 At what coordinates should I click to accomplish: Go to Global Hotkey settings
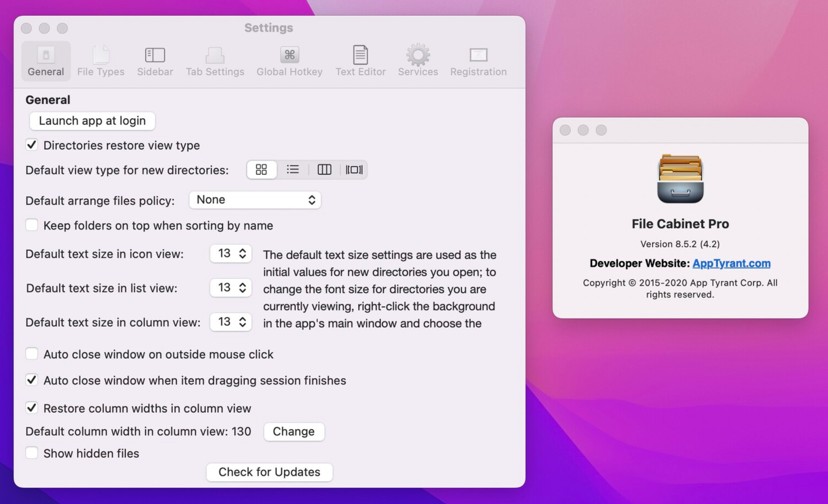289,61
